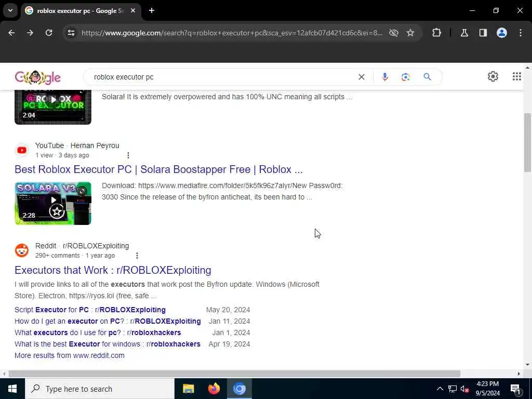
Task: Click the scroll down arrow
Action: [528, 365]
